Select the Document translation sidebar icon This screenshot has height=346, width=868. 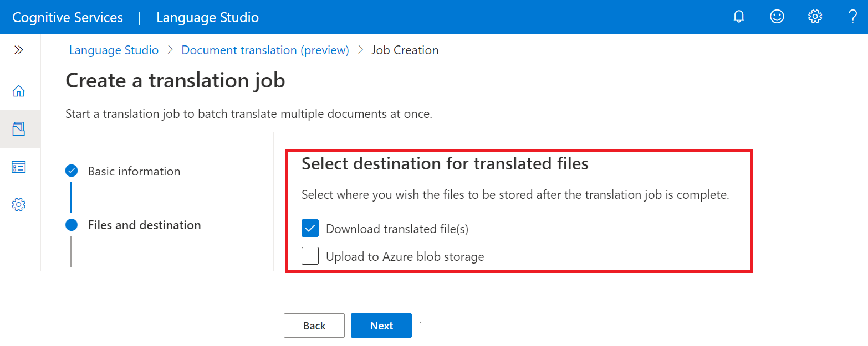point(19,128)
